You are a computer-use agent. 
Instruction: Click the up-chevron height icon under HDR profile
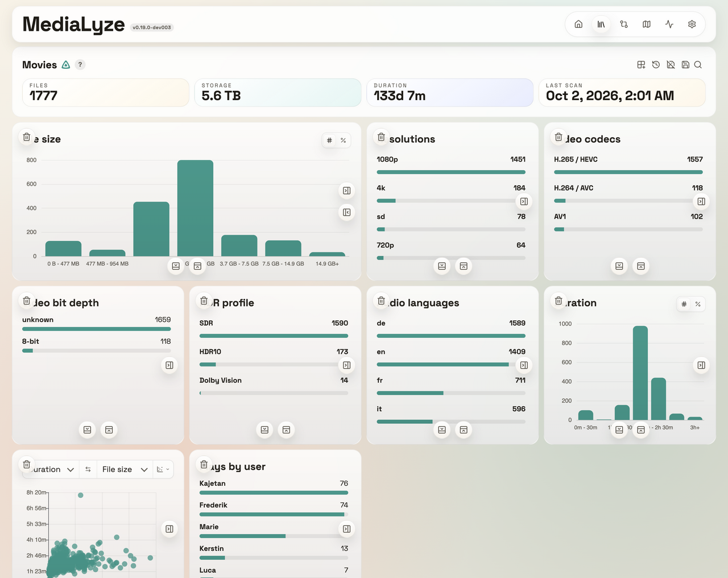(x=286, y=430)
